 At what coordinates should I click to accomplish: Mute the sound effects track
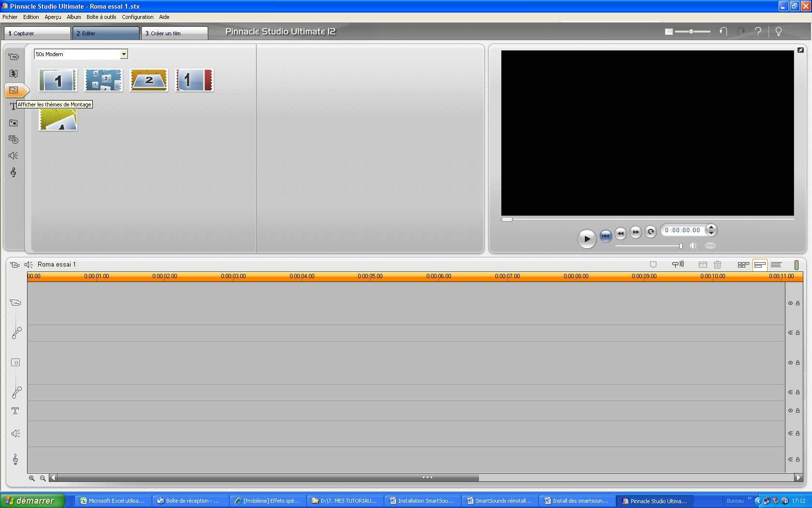tap(791, 433)
